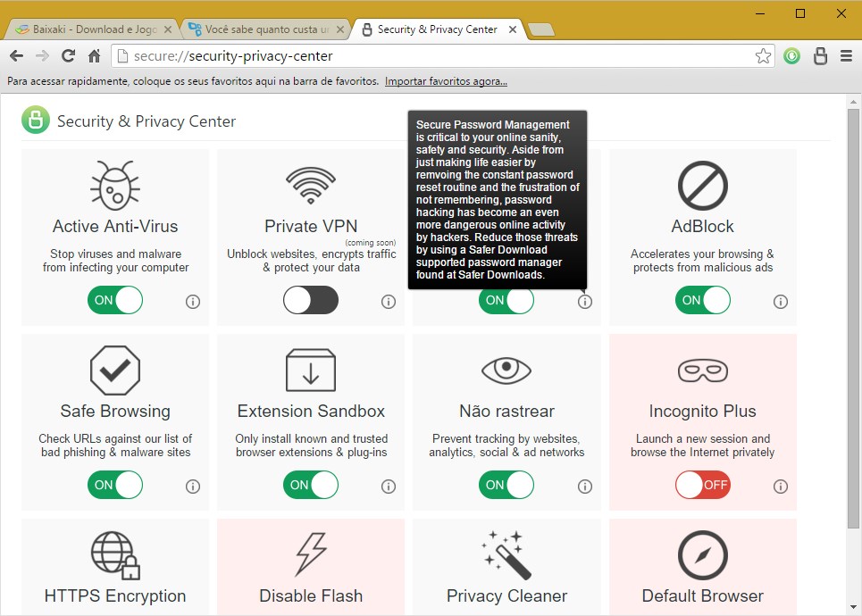This screenshot has width=862, height=616.
Task: Turn on the Incognito Plus toggle
Action: [x=703, y=485]
